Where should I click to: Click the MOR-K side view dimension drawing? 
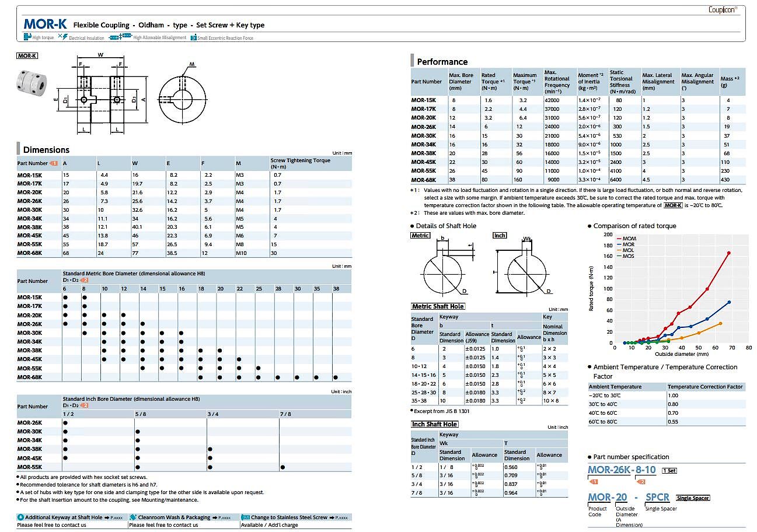[102, 95]
